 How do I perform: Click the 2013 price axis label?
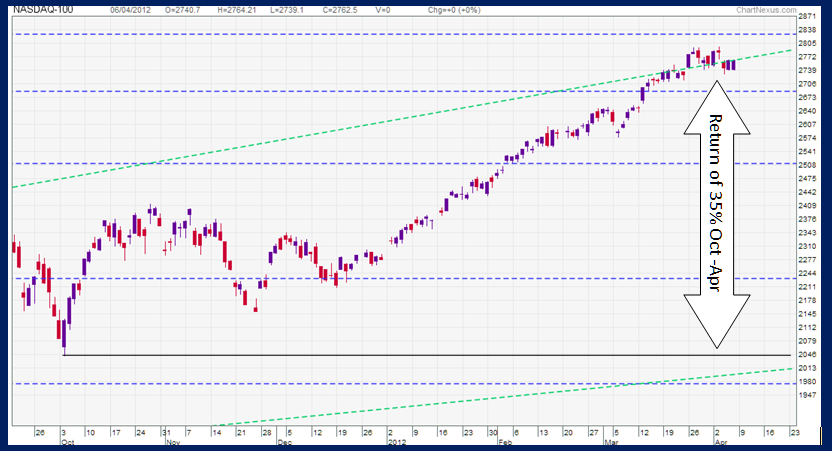pos(807,368)
